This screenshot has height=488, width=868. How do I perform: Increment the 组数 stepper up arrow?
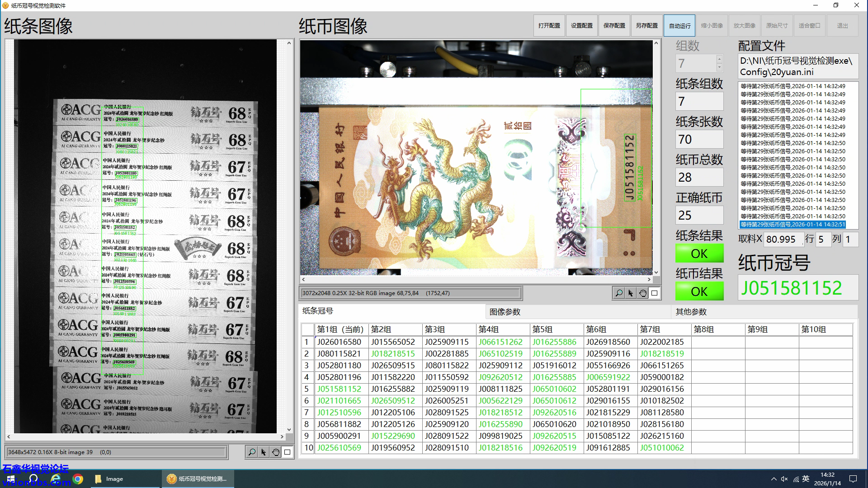pos(719,59)
